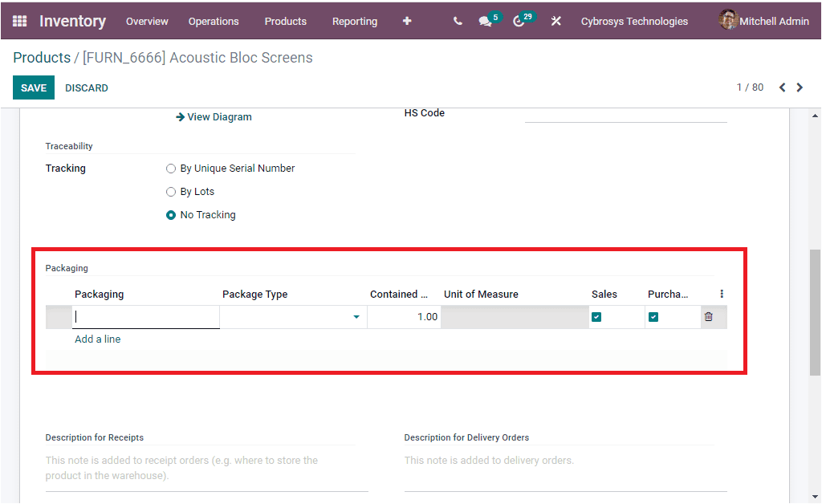Viewport: 822px width, 504px height.
Task: Expand the Package Type dropdown
Action: coord(356,317)
